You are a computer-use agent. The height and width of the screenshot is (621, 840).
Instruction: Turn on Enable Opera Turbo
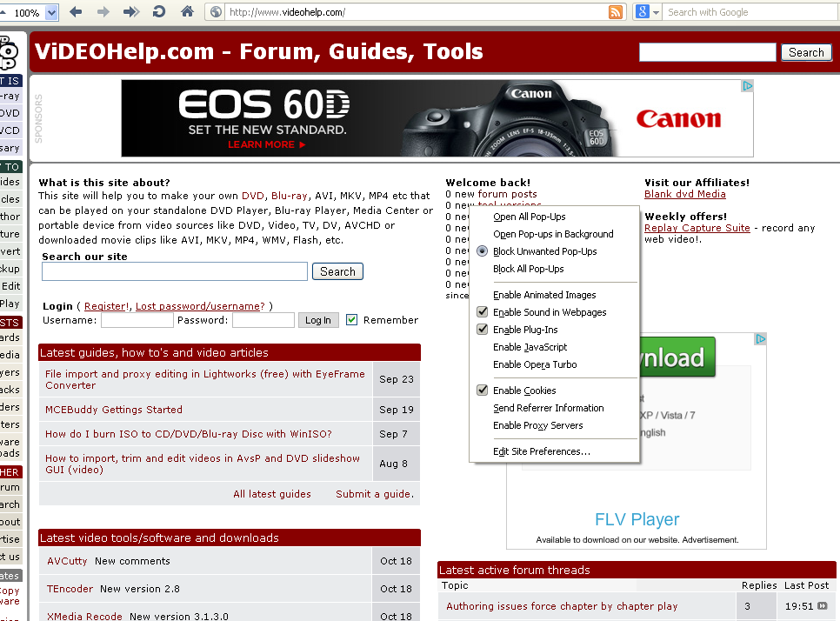(535, 364)
